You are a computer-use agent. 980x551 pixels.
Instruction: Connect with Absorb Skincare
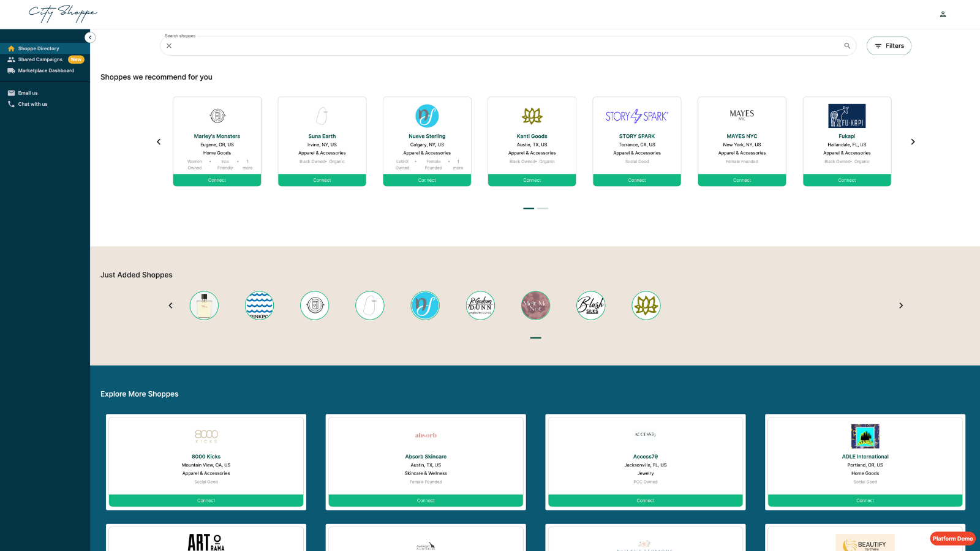(426, 500)
